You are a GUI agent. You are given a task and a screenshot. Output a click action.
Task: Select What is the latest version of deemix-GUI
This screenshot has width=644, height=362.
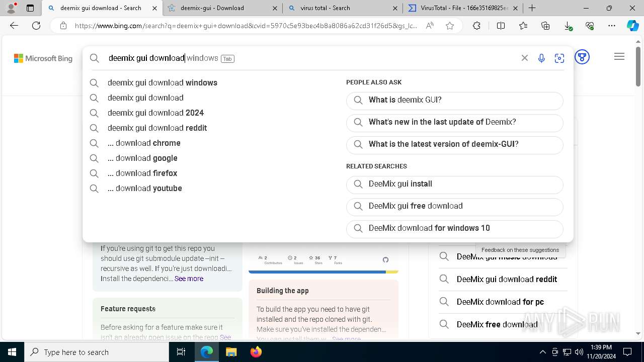[455, 144]
